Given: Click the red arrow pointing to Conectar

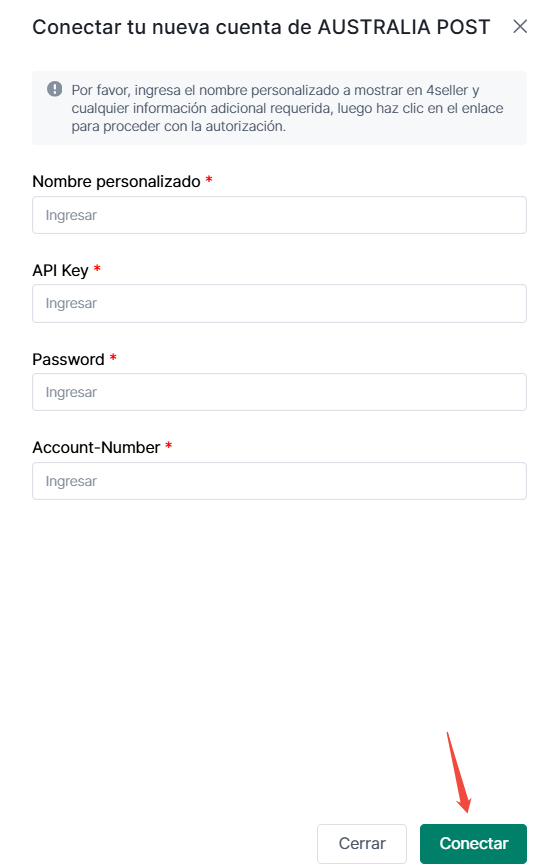Looking at the screenshot, I should [459, 772].
